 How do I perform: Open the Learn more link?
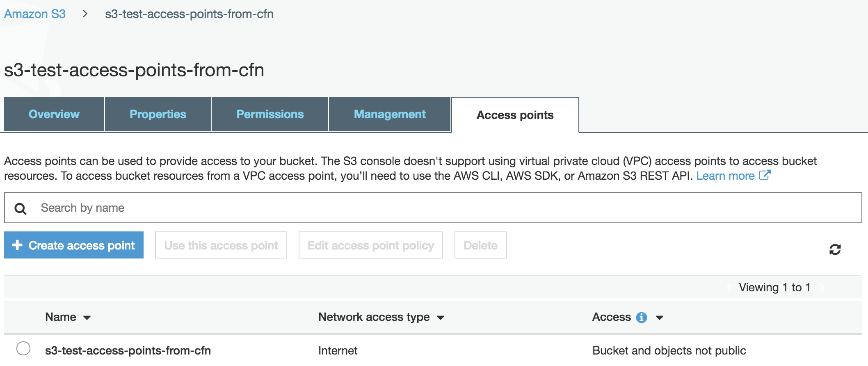(725, 176)
